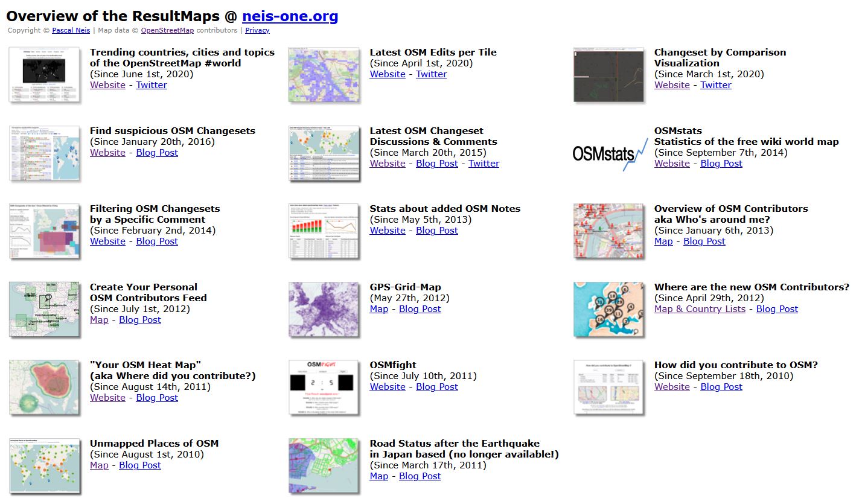Open Blog Post link for OSMfight
The width and height of the screenshot is (862, 504).
(x=437, y=387)
